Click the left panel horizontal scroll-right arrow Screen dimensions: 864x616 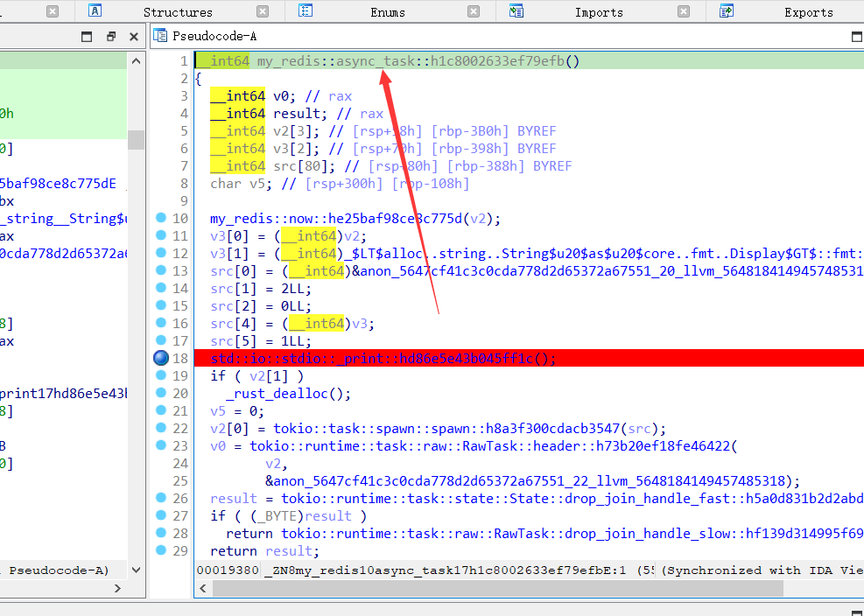117,589
